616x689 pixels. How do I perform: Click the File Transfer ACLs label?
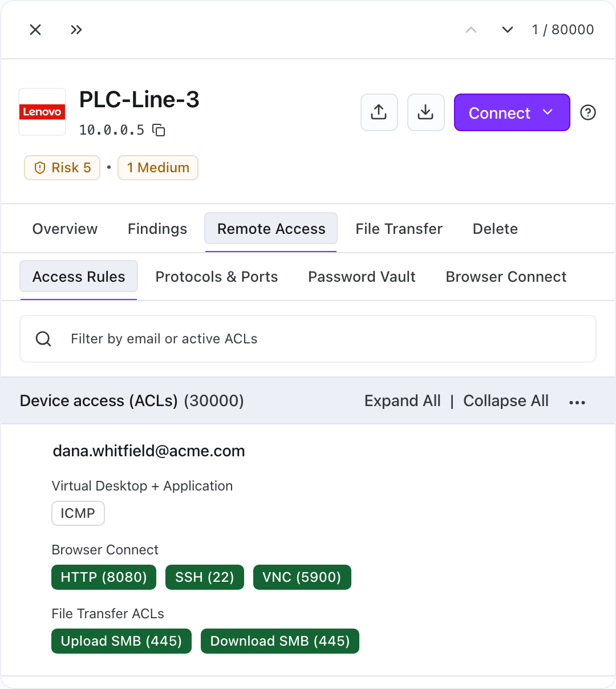[x=108, y=614]
